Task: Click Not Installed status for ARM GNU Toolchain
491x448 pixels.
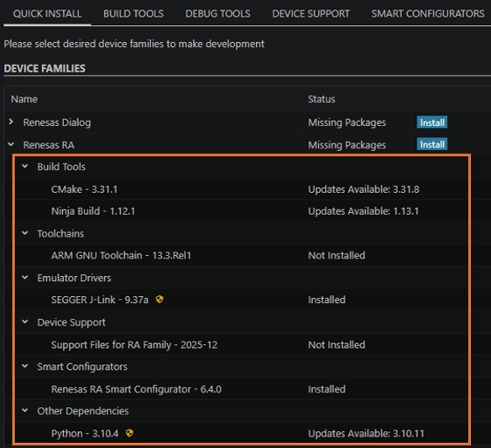Action: 337,255
